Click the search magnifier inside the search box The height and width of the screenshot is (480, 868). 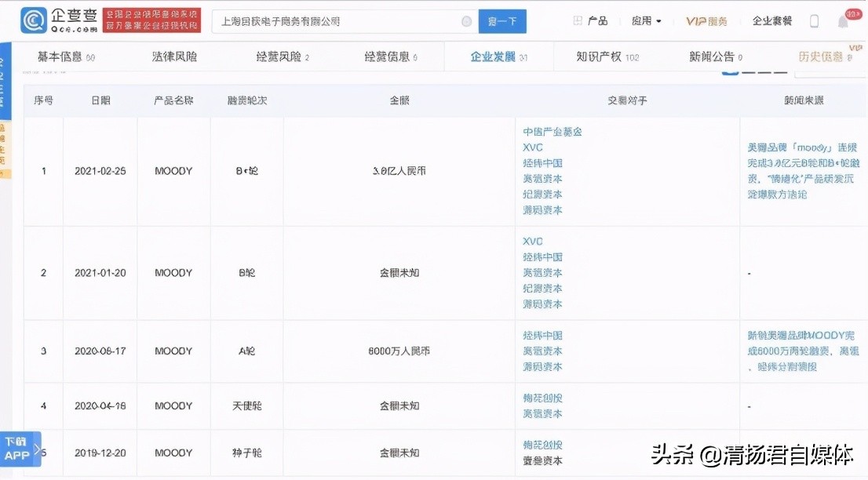tap(466, 21)
